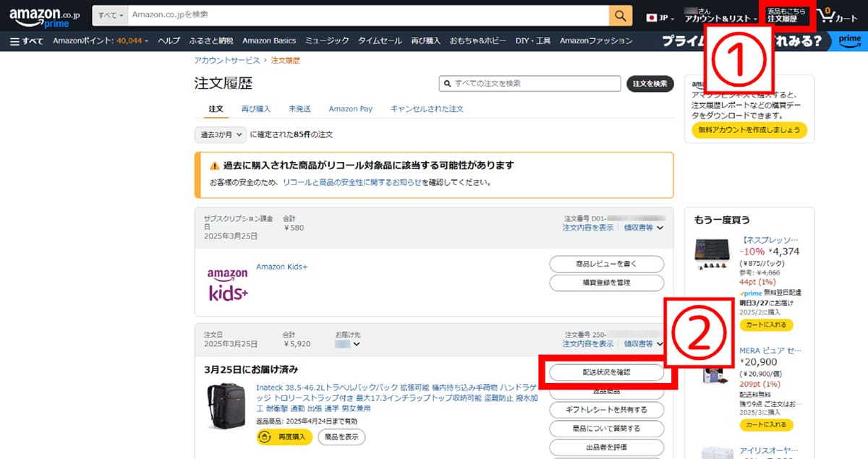Click 配送状況を確認 button
The height and width of the screenshot is (459, 868).
click(x=606, y=372)
